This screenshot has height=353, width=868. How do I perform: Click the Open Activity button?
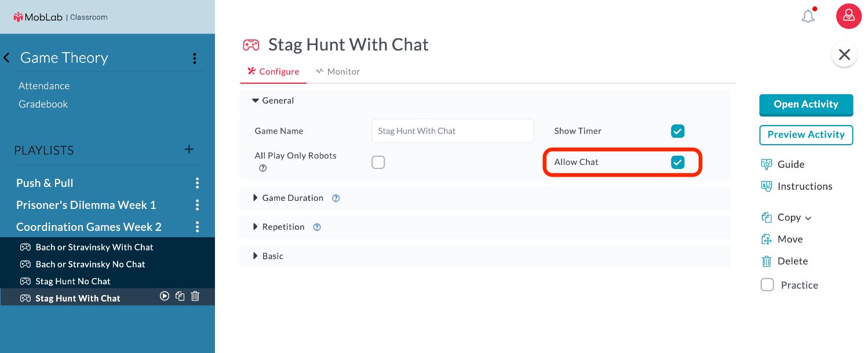[x=806, y=105]
